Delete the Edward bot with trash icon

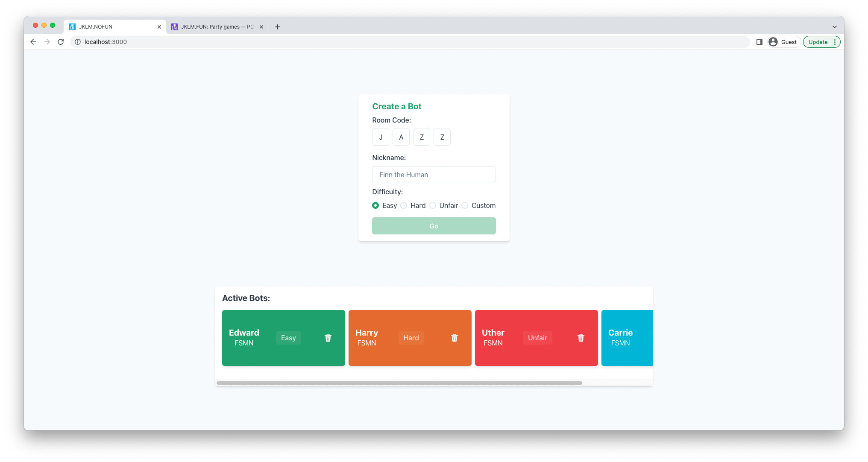click(328, 338)
